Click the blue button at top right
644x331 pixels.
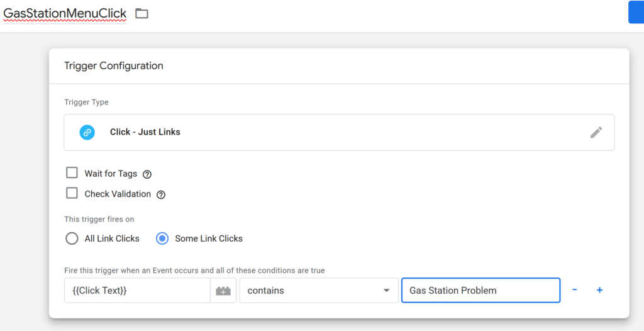[x=636, y=13]
